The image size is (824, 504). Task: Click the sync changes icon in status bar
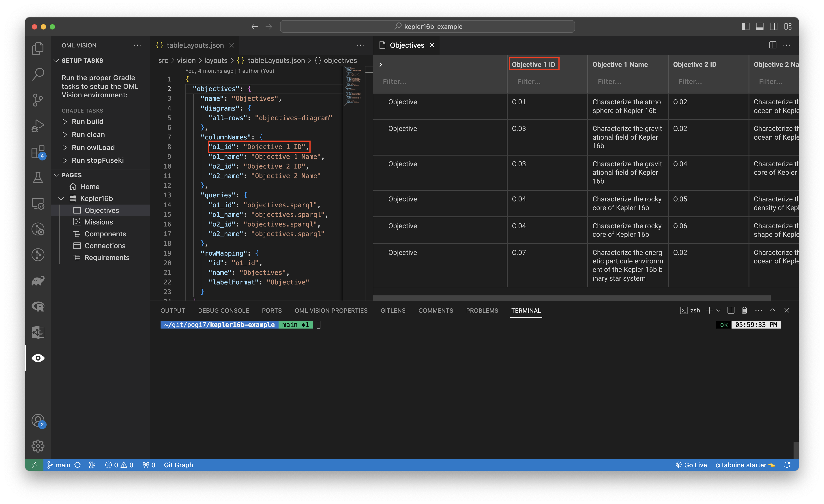pos(77,465)
